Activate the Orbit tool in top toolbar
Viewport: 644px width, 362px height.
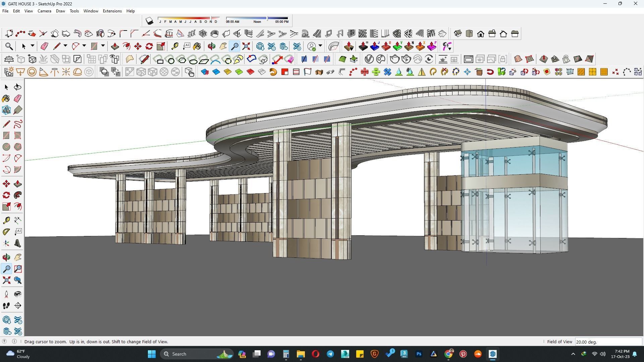tap(212, 46)
